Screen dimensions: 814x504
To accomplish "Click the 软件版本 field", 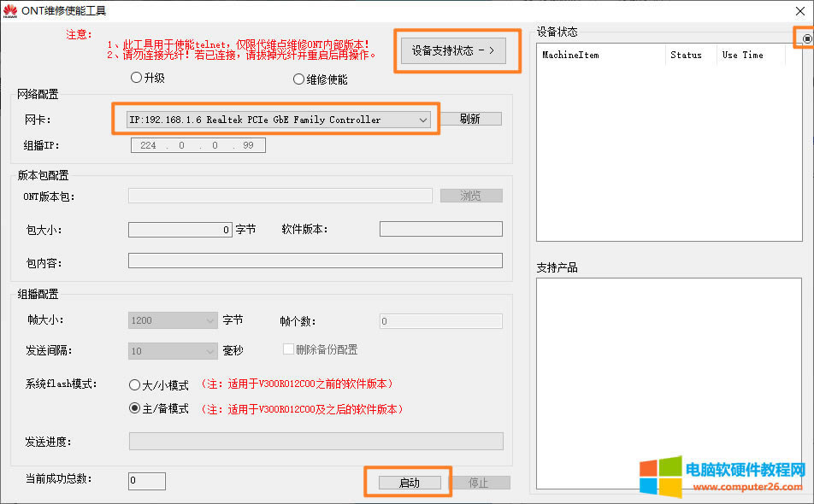I will point(440,229).
